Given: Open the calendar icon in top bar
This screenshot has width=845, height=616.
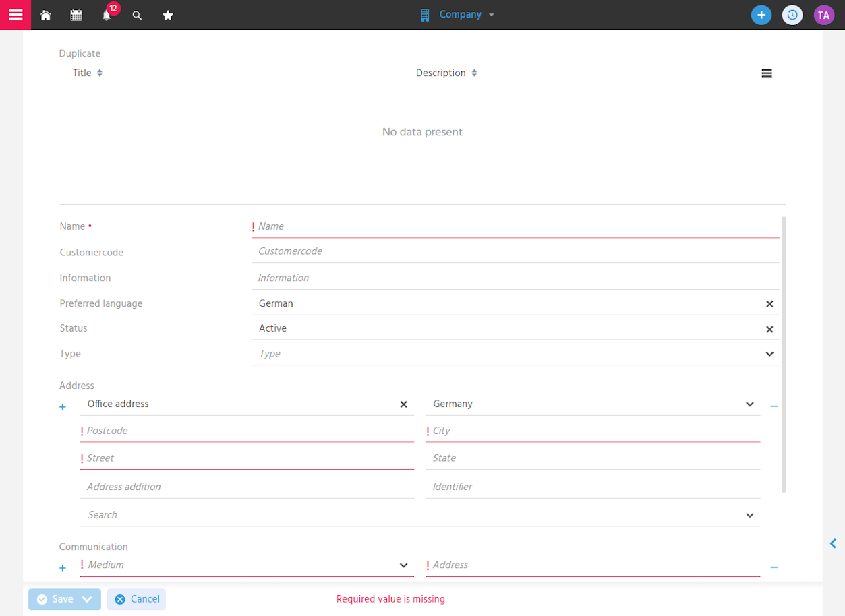Looking at the screenshot, I should (x=76, y=15).
